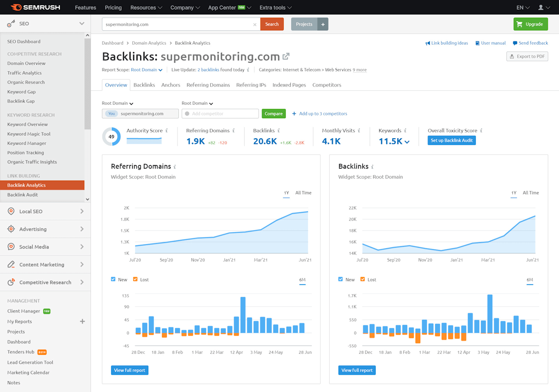Click the plus icon beside Projects
559x392 pixels.
coord(323,24)
